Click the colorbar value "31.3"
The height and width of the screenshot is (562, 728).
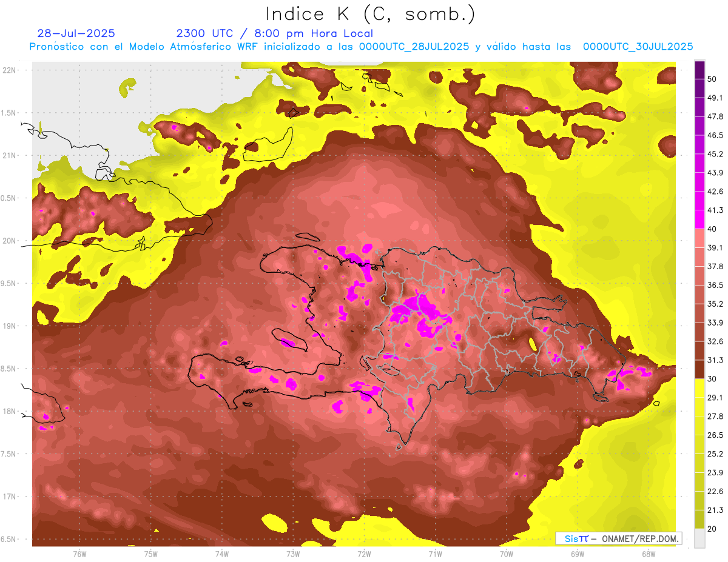[715, 360]
